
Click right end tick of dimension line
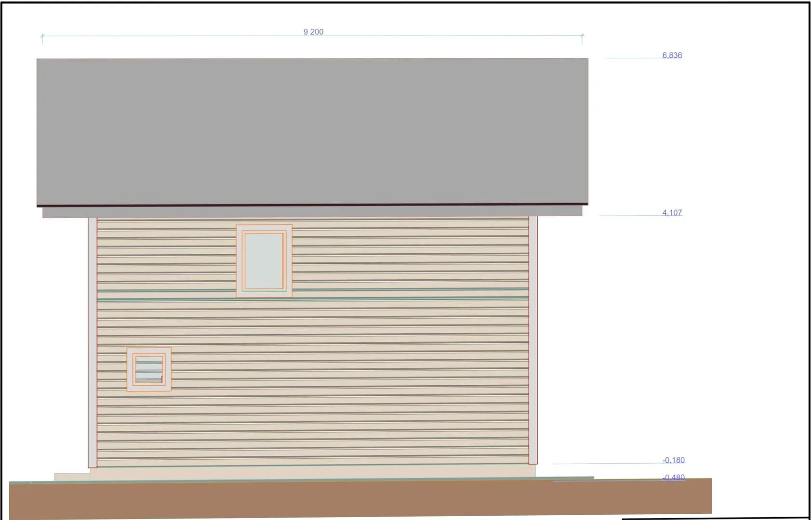click(582, 36)
